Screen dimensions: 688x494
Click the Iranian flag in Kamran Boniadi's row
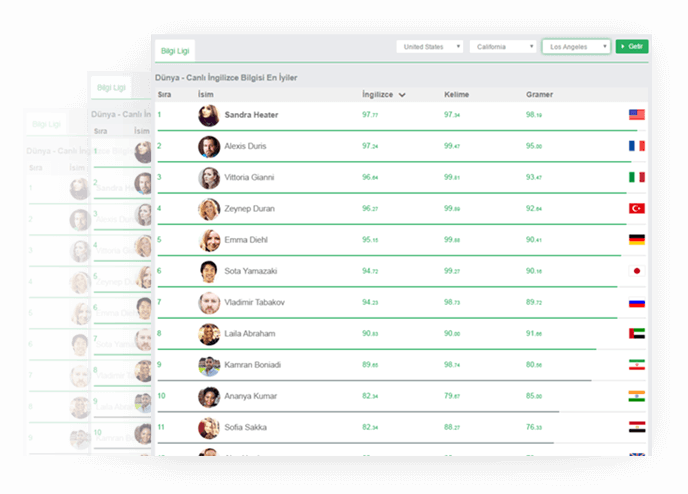637,365
